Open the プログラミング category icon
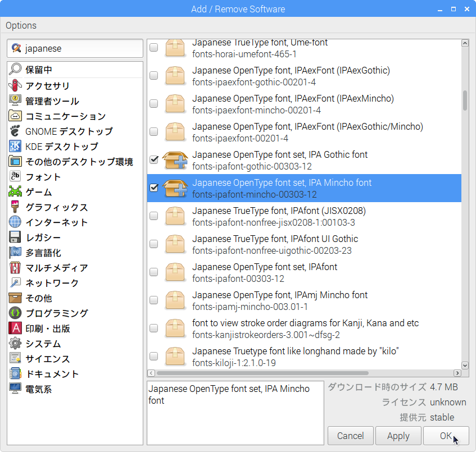The height and width of the screenshot is (452, 476). coord(15,313)
